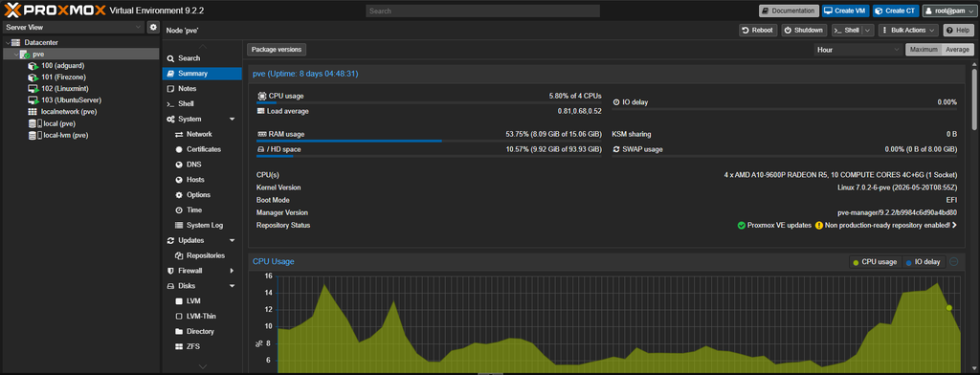Open the Notes menu item

187,89
